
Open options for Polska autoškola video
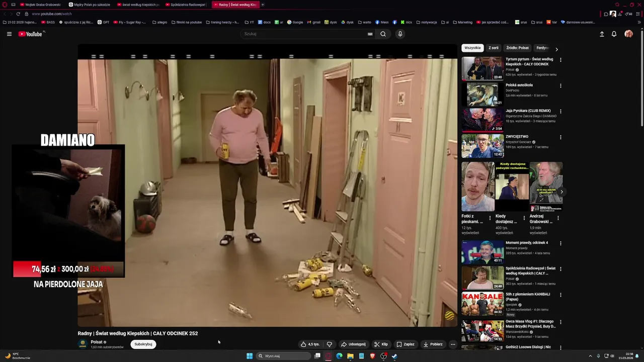[x=560, y=85]
